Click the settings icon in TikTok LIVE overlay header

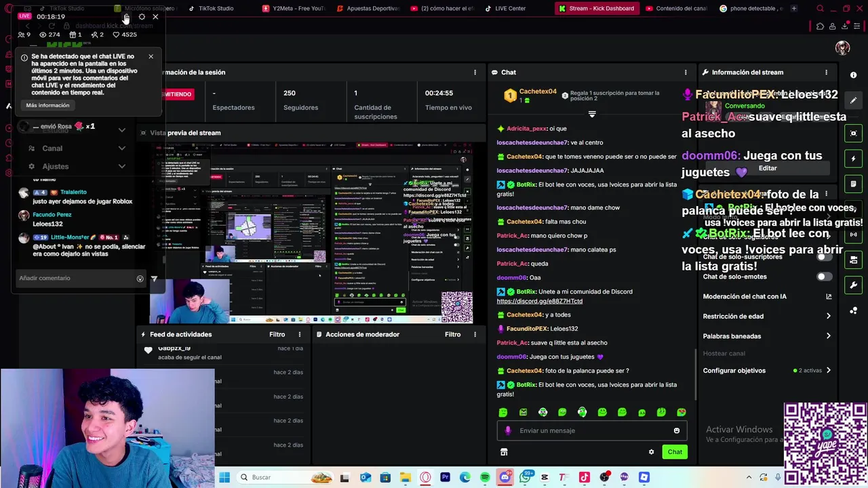coord(142,17)
